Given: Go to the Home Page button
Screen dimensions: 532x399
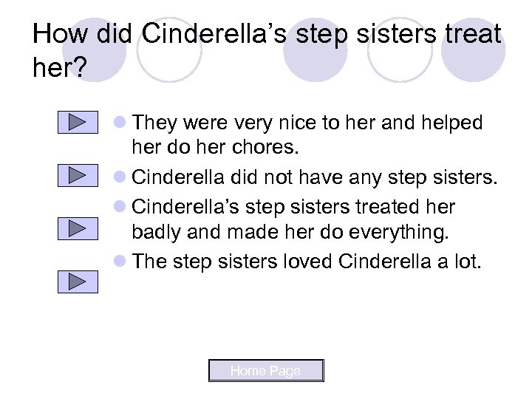Looking at the screenshot, I should [x=266, y=370].
